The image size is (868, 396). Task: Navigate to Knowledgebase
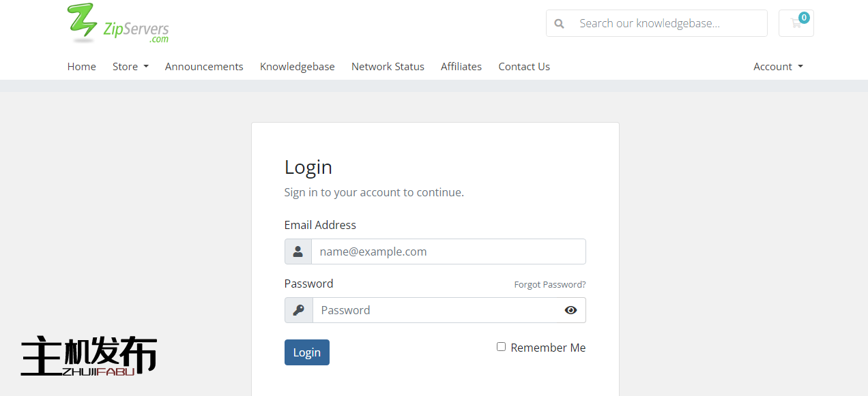(x=297, y=66)
